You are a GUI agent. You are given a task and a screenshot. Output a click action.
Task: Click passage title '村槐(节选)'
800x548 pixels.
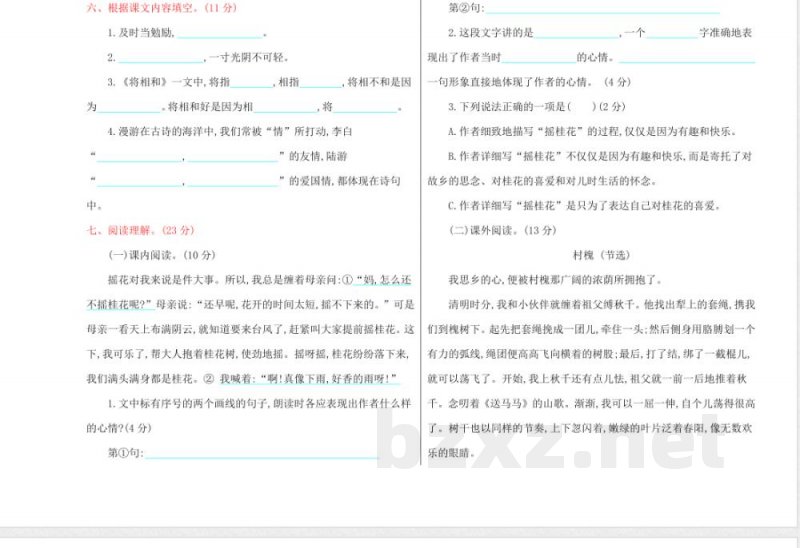tap(602, 255)
